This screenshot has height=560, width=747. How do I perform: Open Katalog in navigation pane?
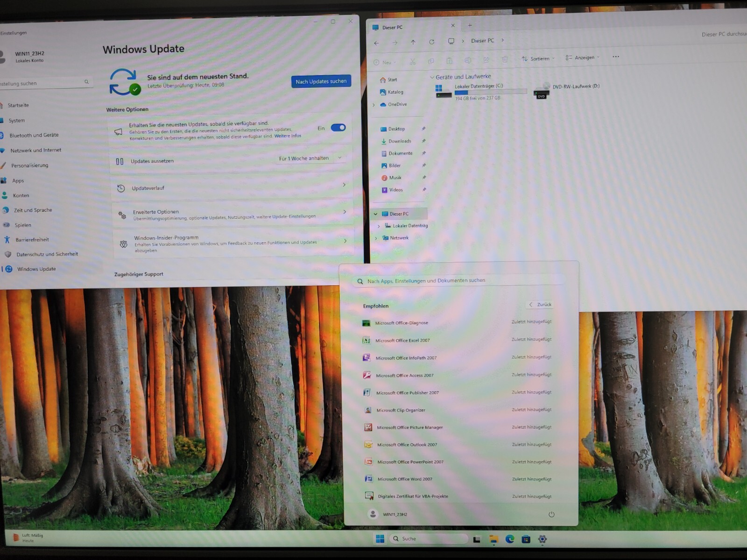tap(395, 92)
